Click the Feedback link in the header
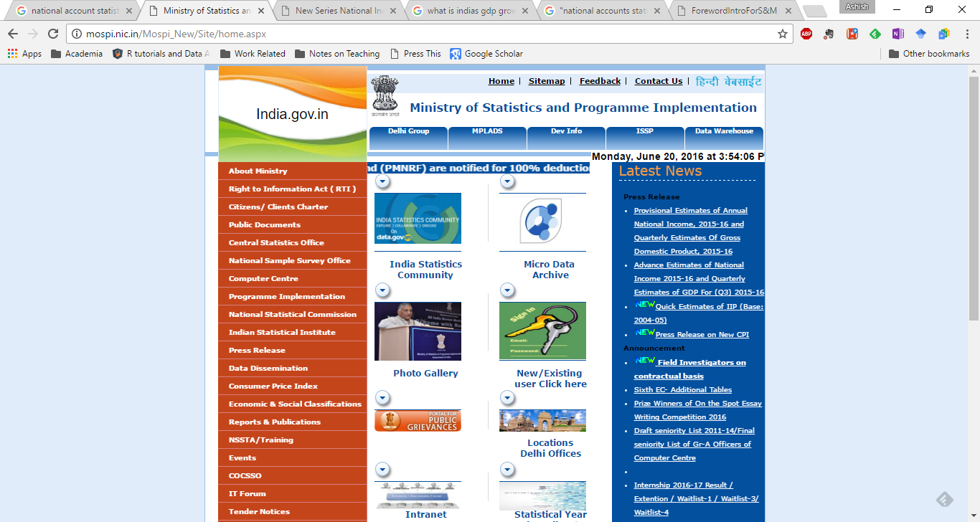The width and height of the screenshot is (980, 522). (600, 81)
